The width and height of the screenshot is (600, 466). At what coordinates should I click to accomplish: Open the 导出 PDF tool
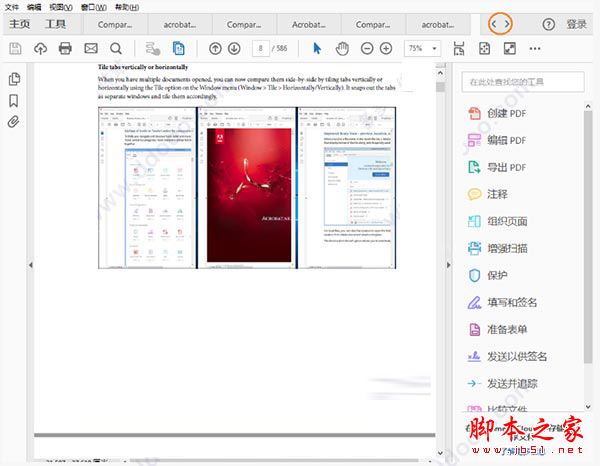(x=497, y=167)
